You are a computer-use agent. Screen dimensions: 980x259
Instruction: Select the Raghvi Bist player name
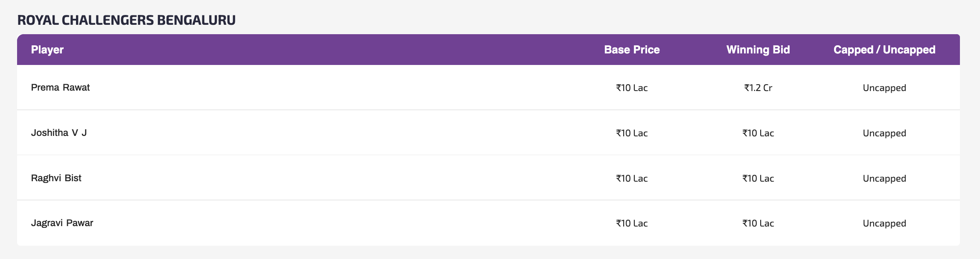pos(56,178)
